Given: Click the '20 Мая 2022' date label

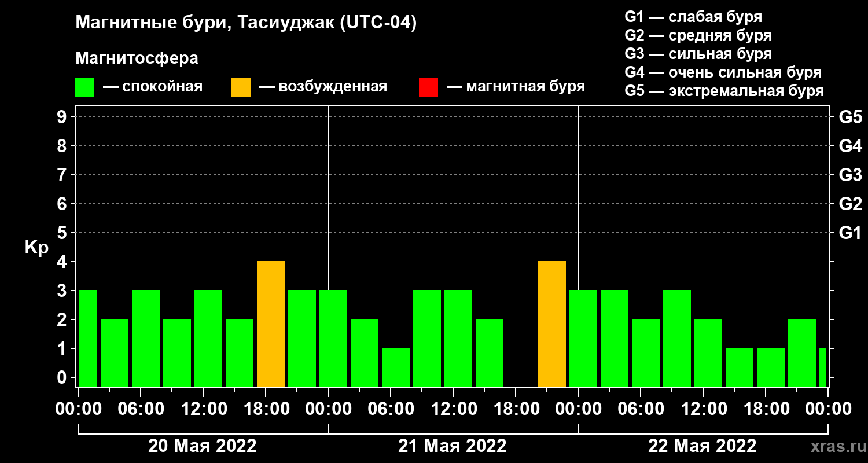Looking at the screenshot, I should 203,446.
